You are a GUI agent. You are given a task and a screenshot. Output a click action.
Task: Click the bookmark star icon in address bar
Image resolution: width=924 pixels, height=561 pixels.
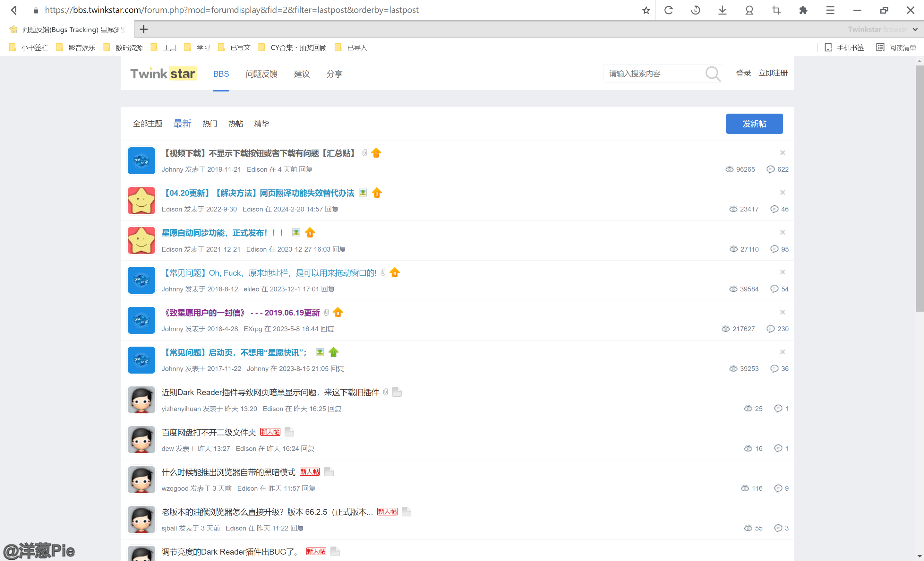[646, 10]
